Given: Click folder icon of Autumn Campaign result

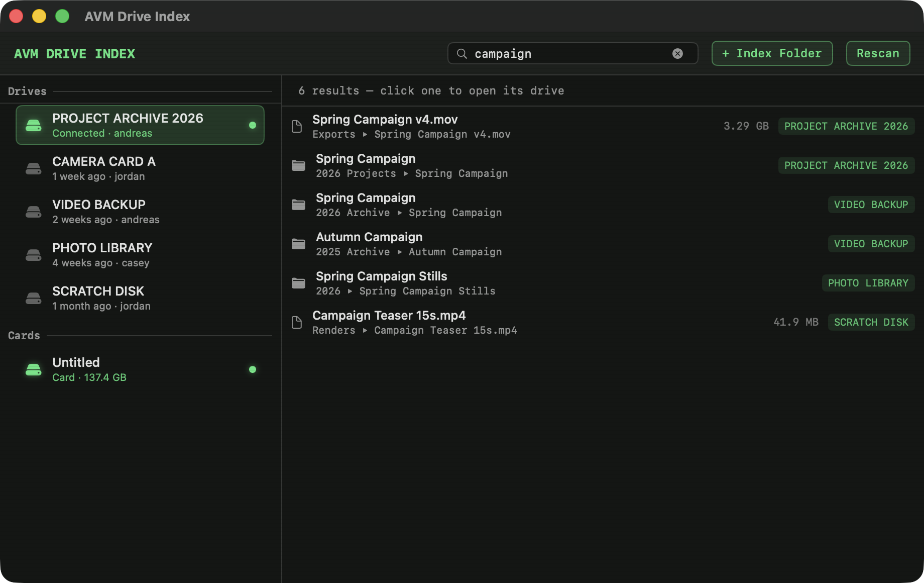Looking at the screenshot, I should [x=298, y=244].
